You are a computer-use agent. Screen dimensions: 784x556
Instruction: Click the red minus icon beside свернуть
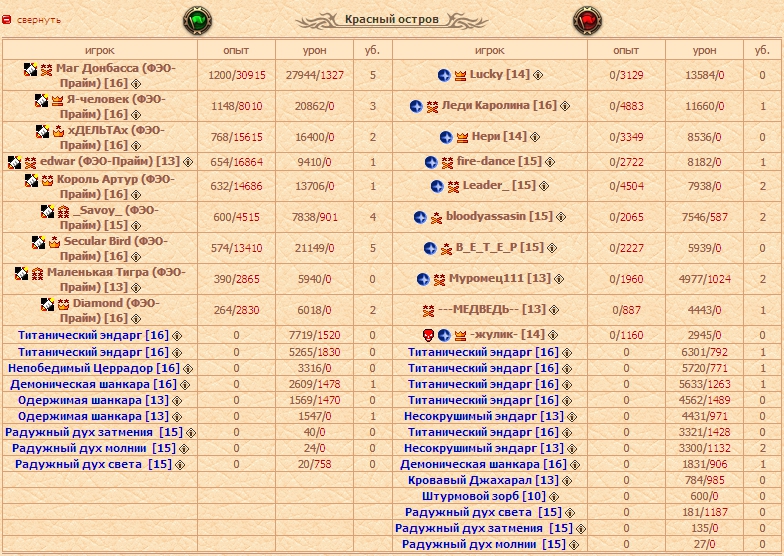[6, 20]
